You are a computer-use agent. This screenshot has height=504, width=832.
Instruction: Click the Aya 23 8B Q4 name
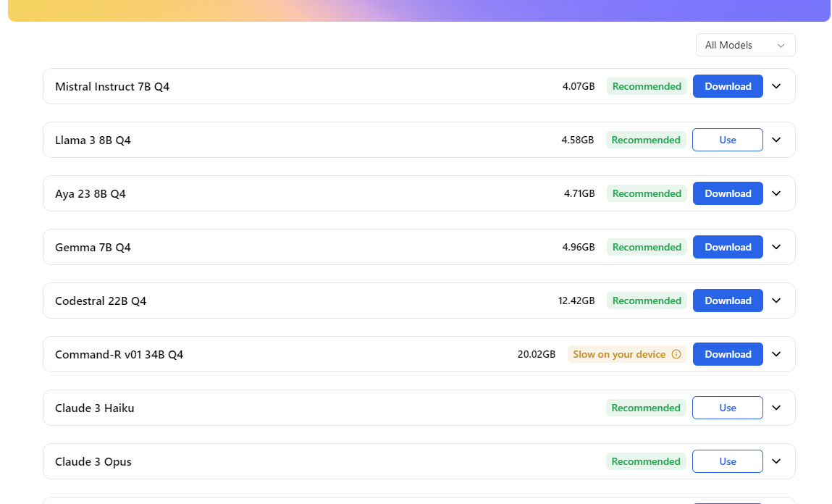[91, 193]
